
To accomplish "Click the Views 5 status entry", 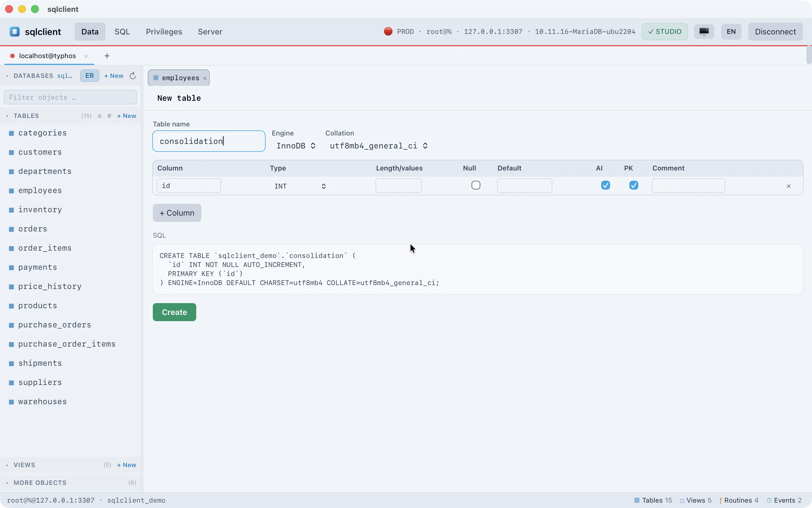I will tap(696, 500).
